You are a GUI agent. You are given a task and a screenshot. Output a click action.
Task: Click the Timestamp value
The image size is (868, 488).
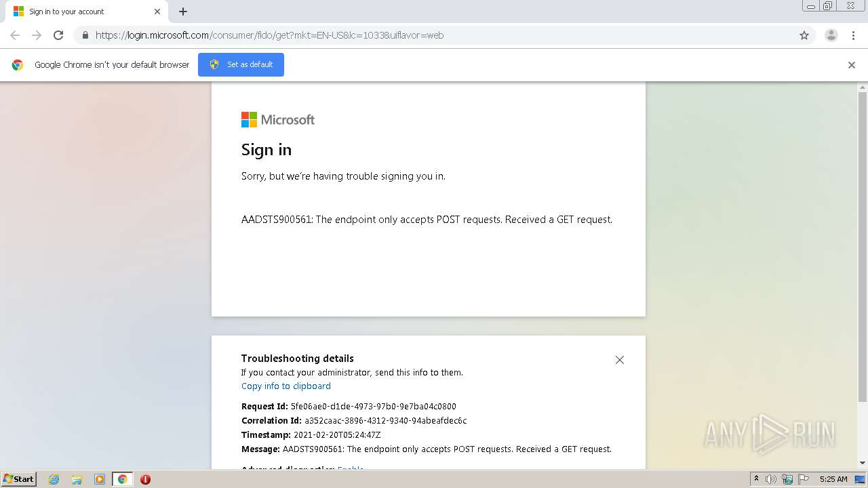point(337,435)
